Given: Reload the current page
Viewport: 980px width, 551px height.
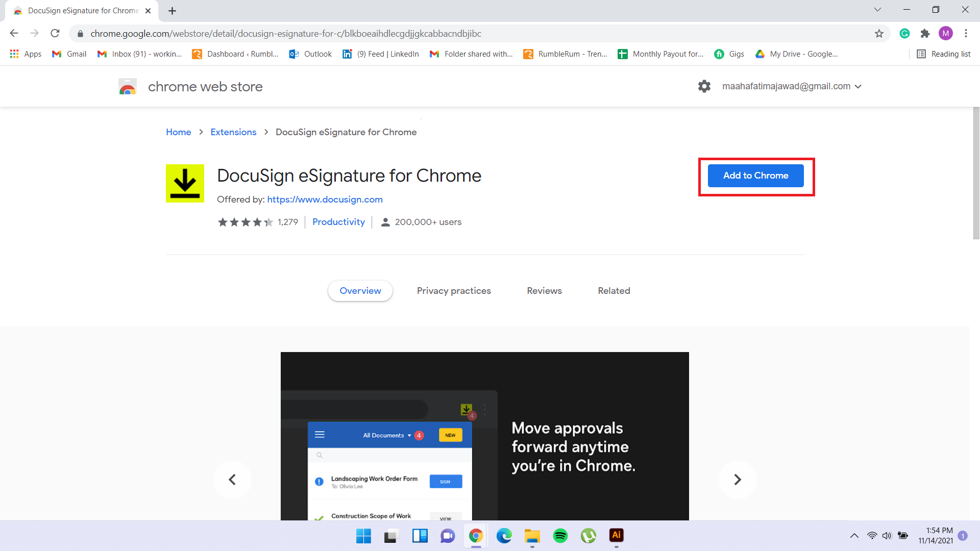Looking at the screenshot, I should click(x=55, y=34).
